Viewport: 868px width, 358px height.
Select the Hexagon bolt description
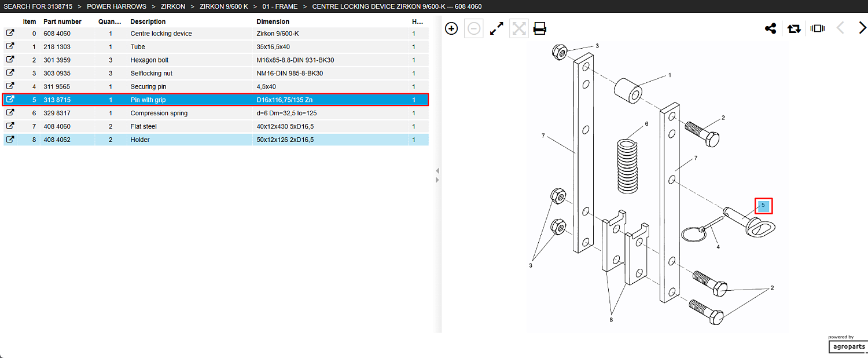[149, 60]
